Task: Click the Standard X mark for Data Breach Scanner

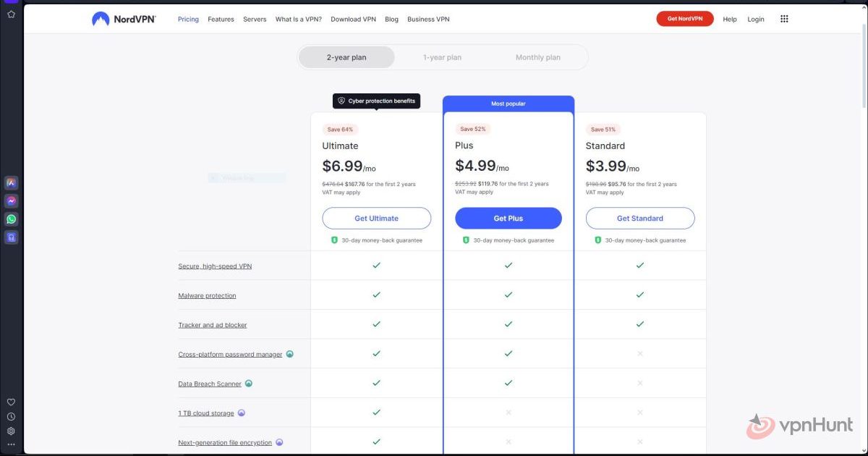Action: point(640,383)
